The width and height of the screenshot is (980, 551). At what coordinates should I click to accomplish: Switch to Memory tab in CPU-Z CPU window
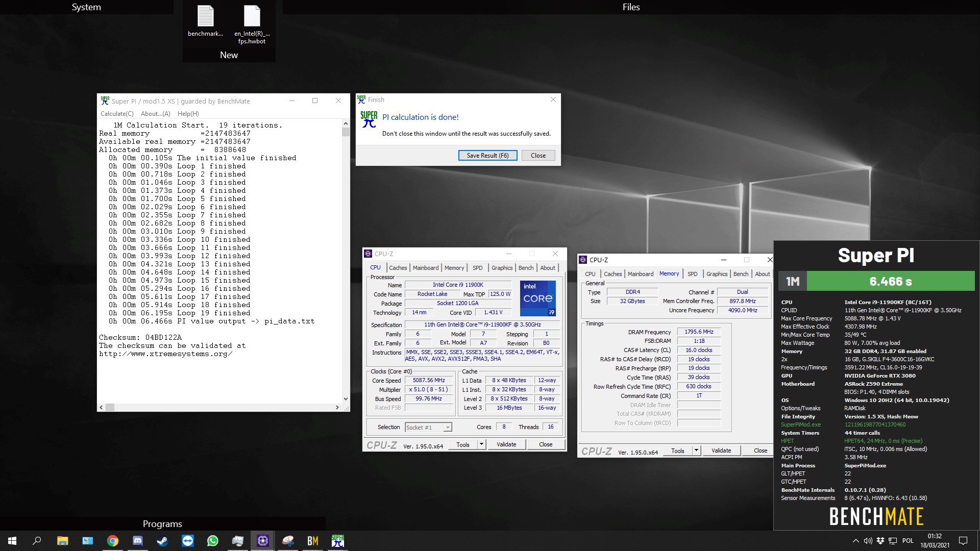point(454,268)
